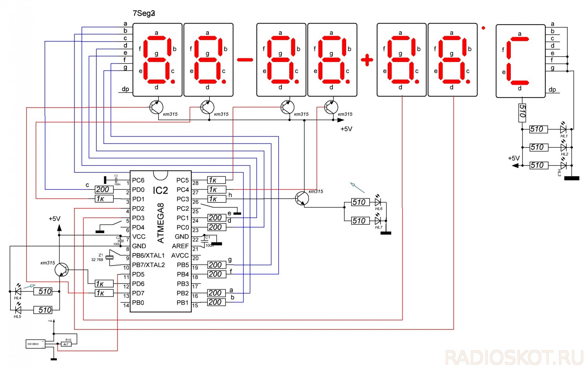Click the 200 resistor on PB5
This screenshot has width=588, height=369.
point(217,265)
